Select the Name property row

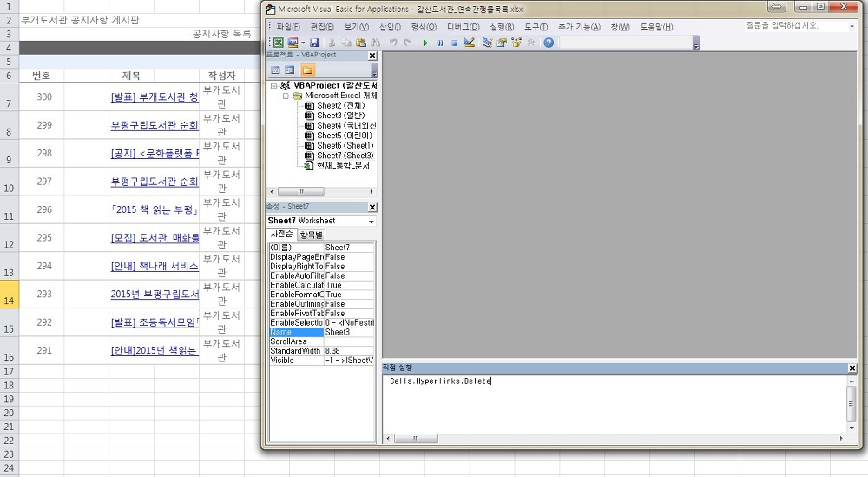click(322, 333)
